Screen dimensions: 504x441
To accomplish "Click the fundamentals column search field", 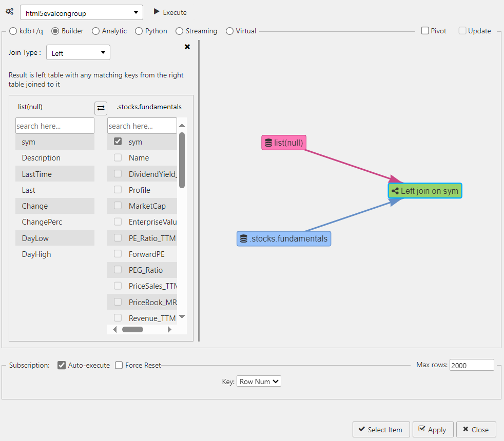I will pos(142,126).
